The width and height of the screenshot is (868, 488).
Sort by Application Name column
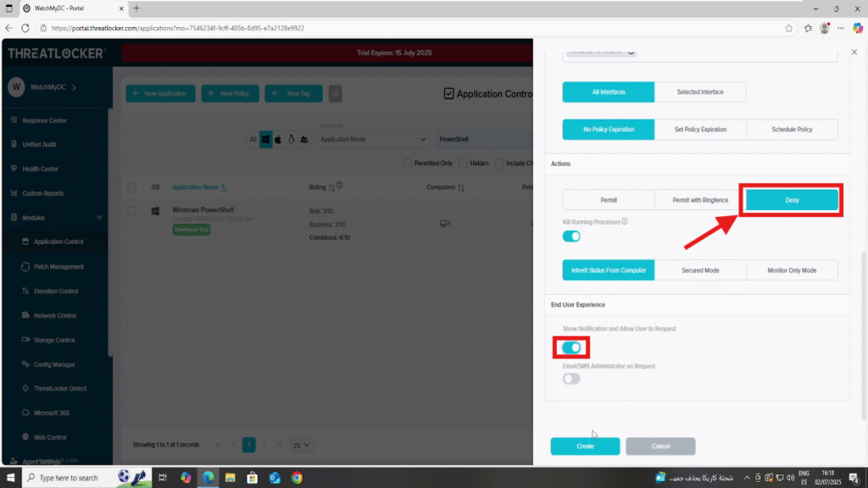pyautogui.click(x=199, y=187)
